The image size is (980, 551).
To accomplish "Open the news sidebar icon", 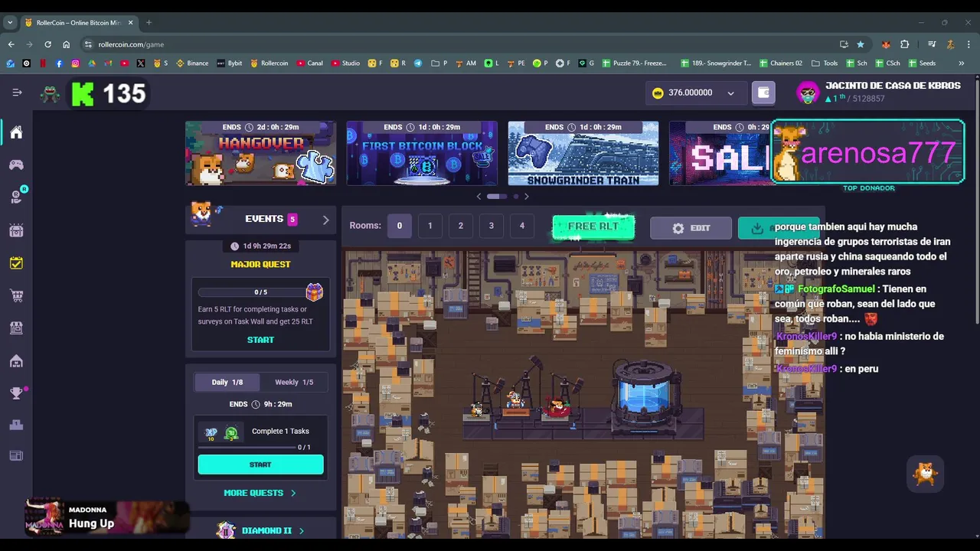I will pyautogui.click(x=16, y=456).
